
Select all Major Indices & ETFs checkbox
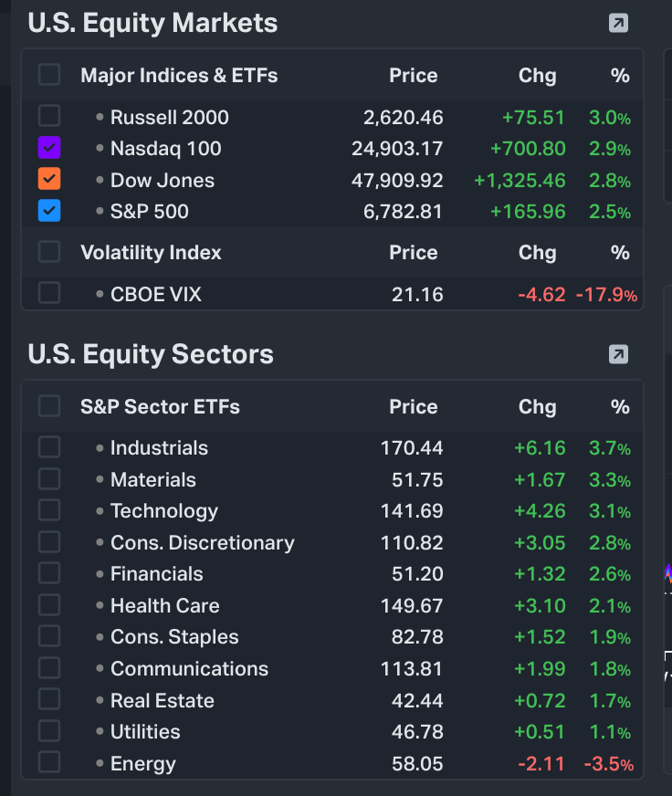pyautogui.click(x=49, y=75)
